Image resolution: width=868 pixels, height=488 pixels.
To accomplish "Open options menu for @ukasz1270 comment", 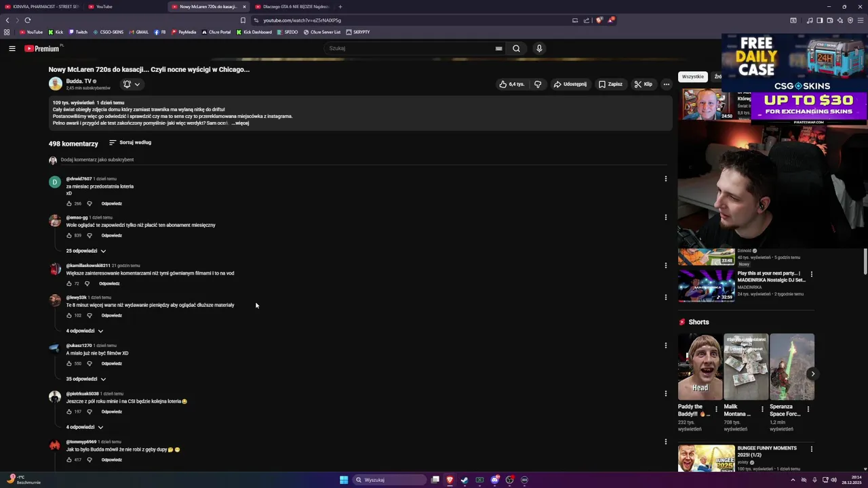I will (x=666, y=346).
